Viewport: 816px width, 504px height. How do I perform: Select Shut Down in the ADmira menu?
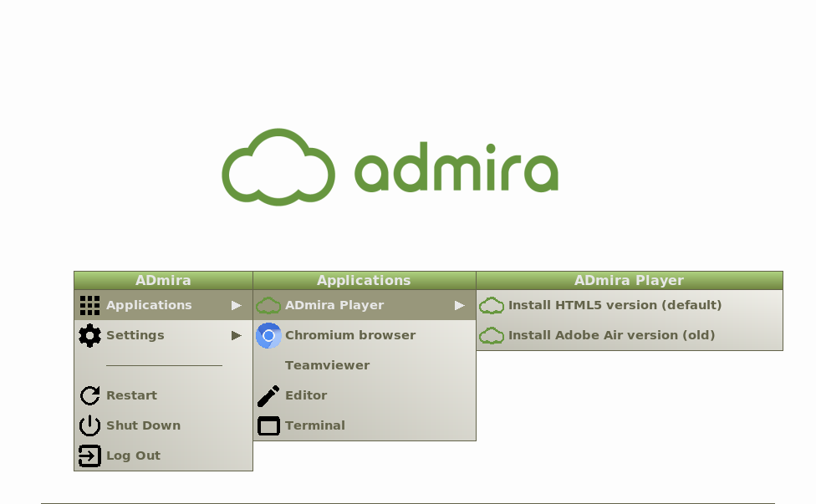point(163,425)
